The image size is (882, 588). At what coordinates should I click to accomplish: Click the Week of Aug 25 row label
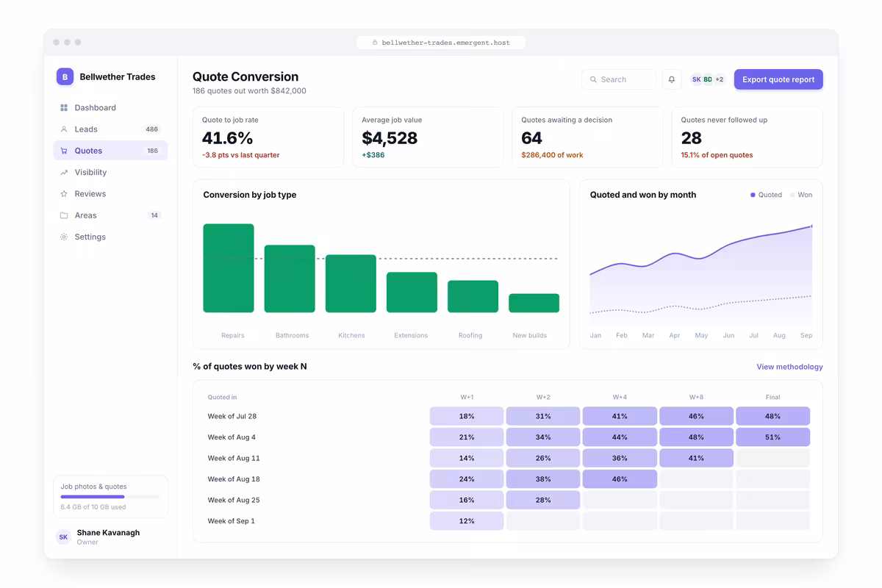(x=234, y=500)
